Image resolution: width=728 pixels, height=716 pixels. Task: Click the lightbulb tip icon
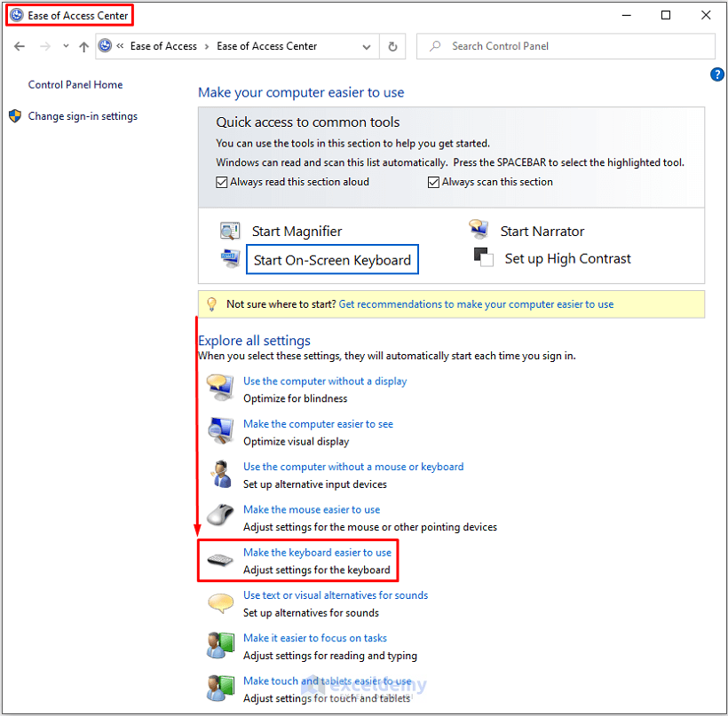point(211,304)
